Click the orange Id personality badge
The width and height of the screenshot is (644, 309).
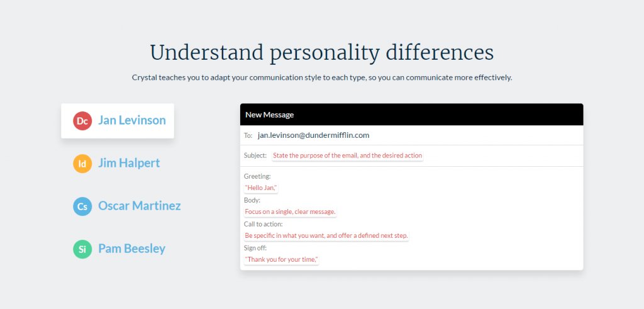click(83, 164)
